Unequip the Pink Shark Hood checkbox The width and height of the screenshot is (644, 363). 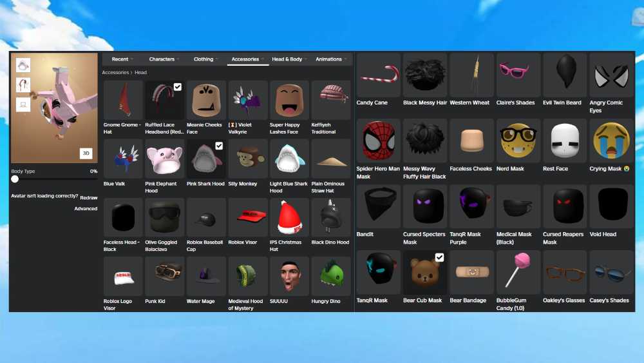(219, 146)
